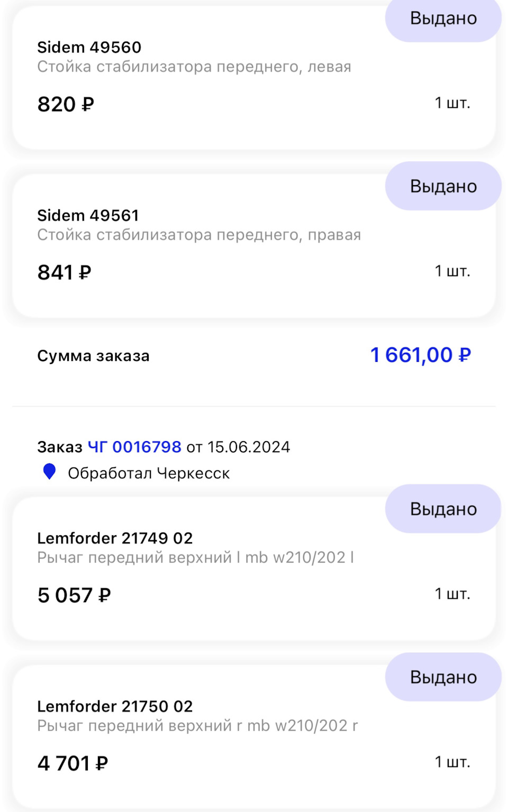The height and width of the screenshot is (812, 508).
Task: Open Sidem 49561 product title
Action: click(88, 216)
